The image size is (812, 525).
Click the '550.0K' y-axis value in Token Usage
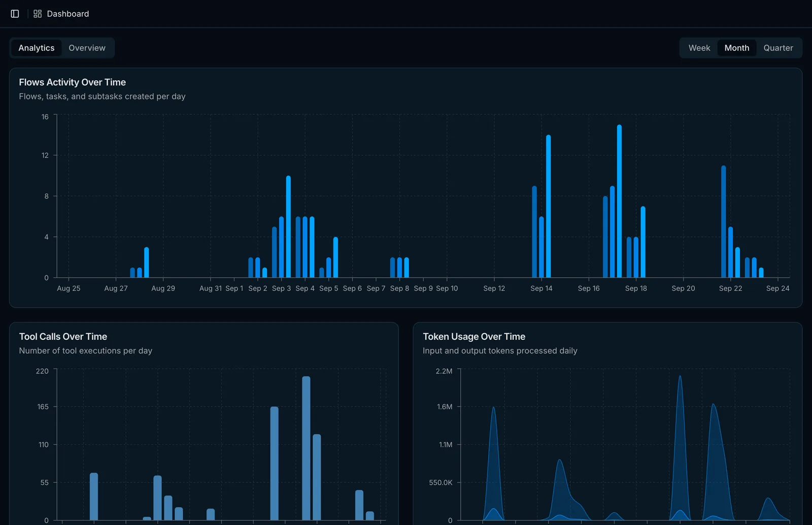[x=441, y=482]
